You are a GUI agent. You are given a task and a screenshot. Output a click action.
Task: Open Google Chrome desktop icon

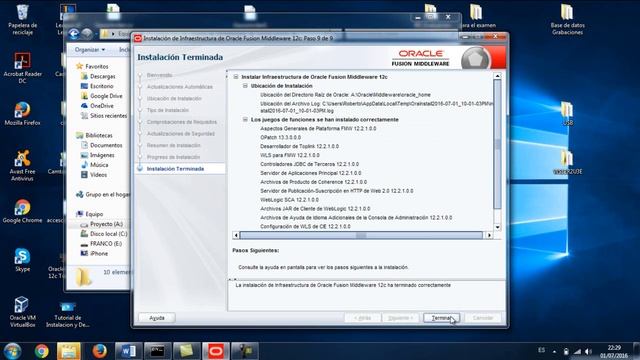tap(22, 211)
